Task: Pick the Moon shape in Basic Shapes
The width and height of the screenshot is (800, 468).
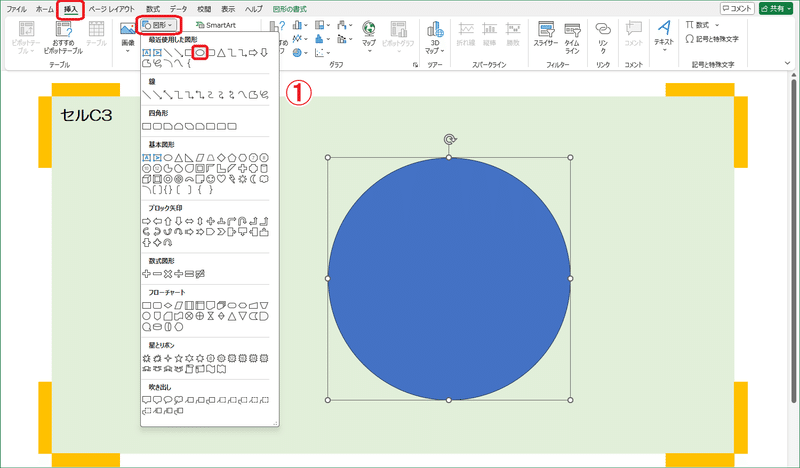Action: (x=254, y=179)
